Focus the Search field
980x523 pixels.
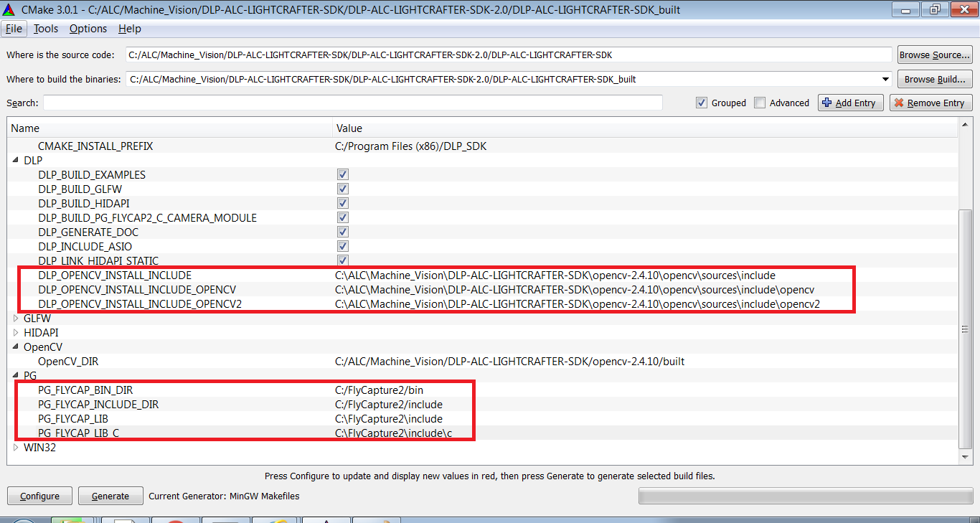coord(353,103)
